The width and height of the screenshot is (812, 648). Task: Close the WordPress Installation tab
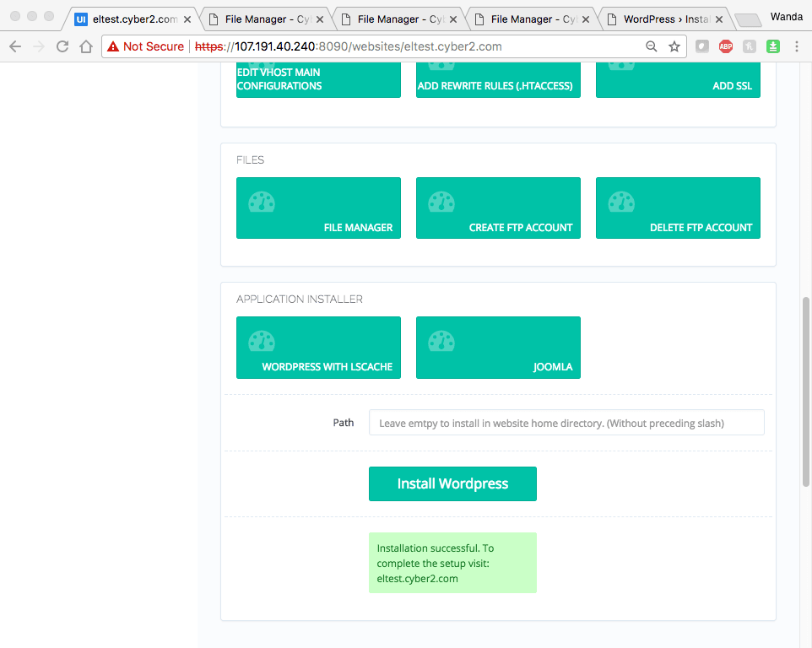click(719, 19)
